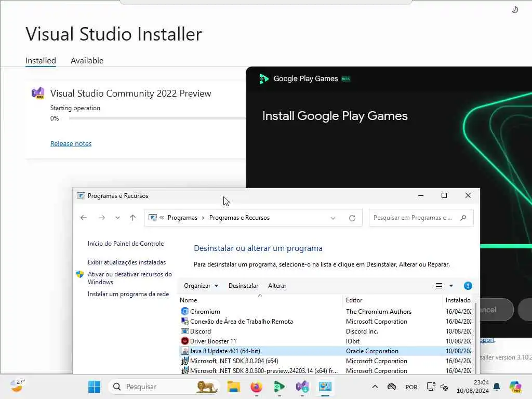Go back in Programas e Recursos window
The width and height of the screenshot is (532, 399).
(x=84, y=218)
